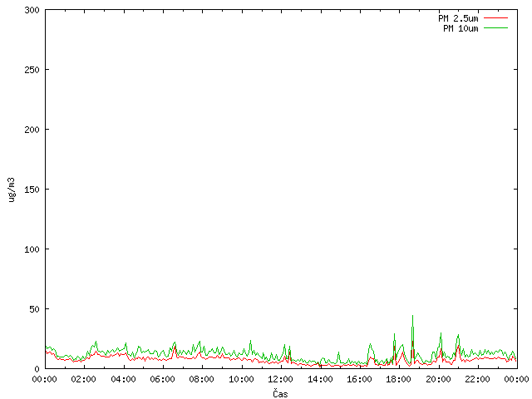This screenshot has height=399, width=532.
Task: Click the 20:00 time label
Action: pyautogui.click(x=438, y=379)
